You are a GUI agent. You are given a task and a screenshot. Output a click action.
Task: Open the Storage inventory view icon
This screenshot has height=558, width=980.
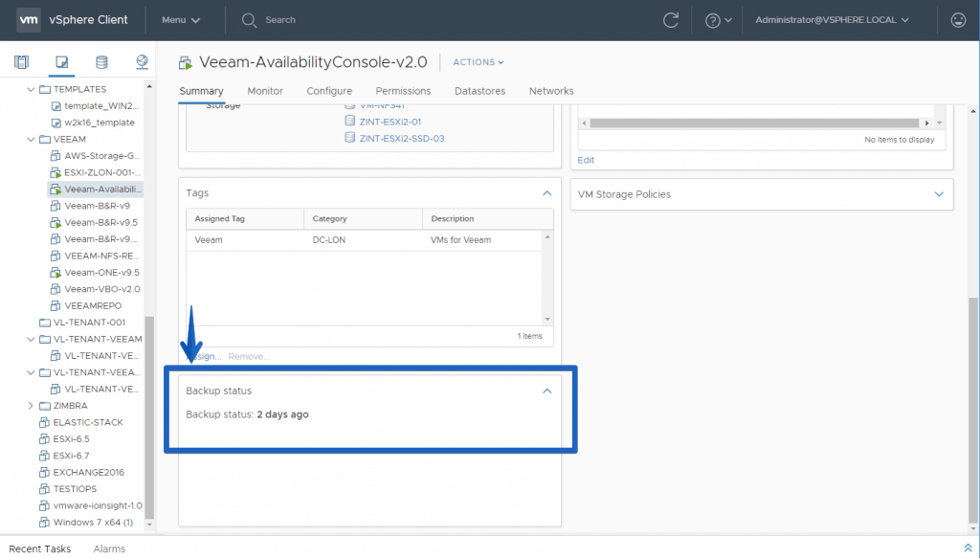coord(101,62)
